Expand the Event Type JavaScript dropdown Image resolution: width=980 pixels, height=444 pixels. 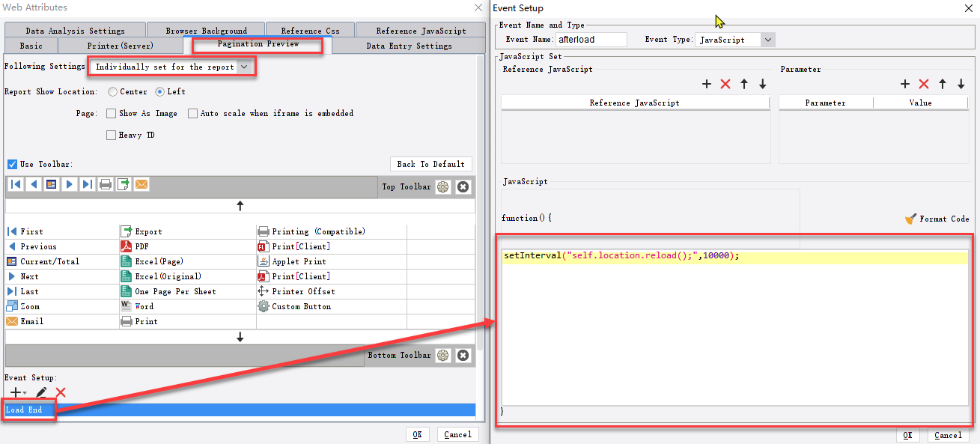[735, 40]
